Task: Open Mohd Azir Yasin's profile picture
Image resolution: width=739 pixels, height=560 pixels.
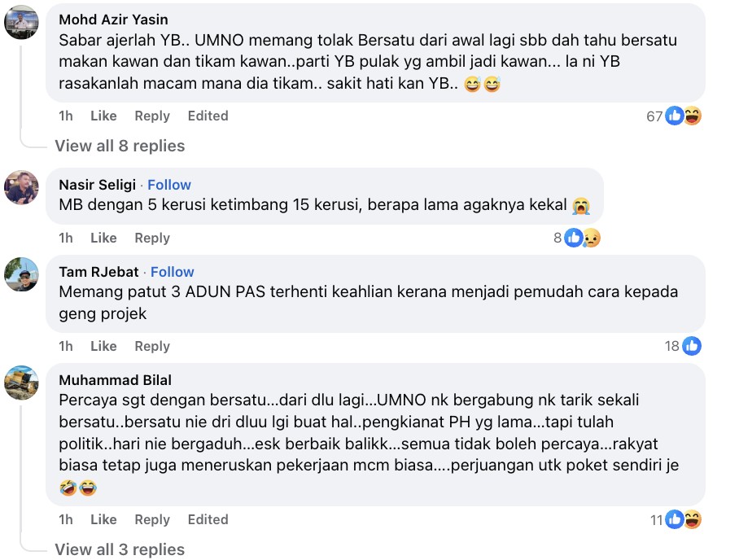Action: 21,22
